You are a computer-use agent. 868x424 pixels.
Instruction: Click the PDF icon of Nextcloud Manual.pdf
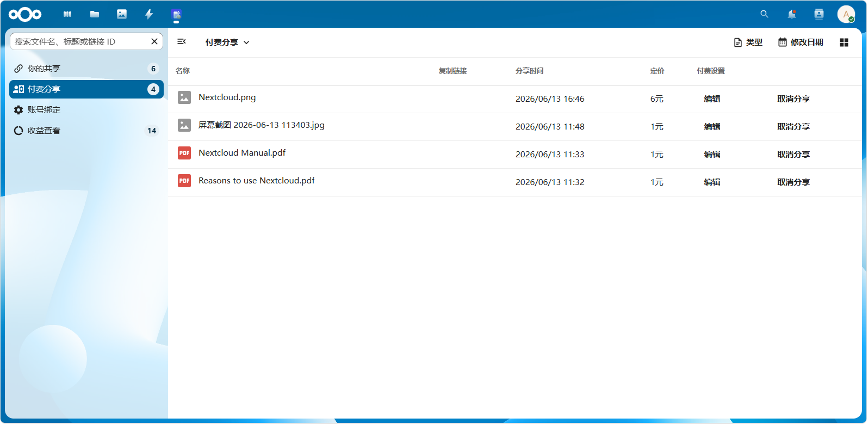[184, 153]
